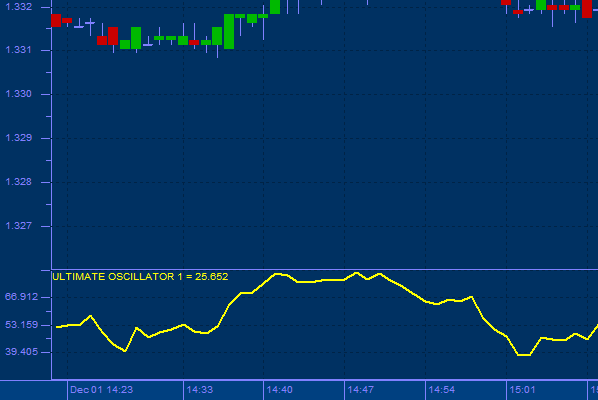The height and width of the screenshot is (400, 598).
Task: Click the 1.330 price axis label
Action: (18, 93)
